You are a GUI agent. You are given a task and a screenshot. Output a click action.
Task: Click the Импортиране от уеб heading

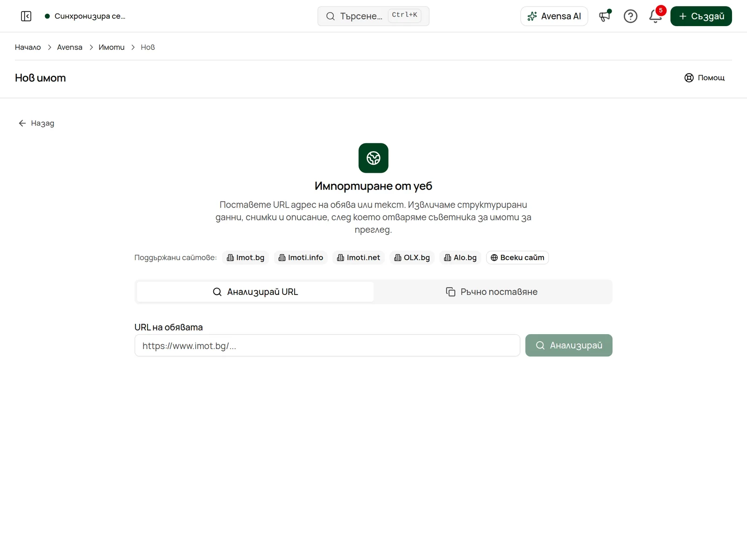373,186
